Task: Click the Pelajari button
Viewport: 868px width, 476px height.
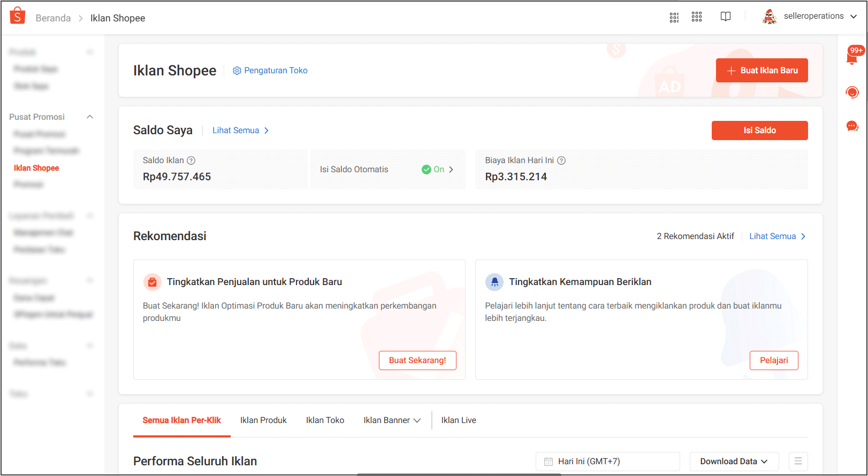Action: tap(774, 360)
